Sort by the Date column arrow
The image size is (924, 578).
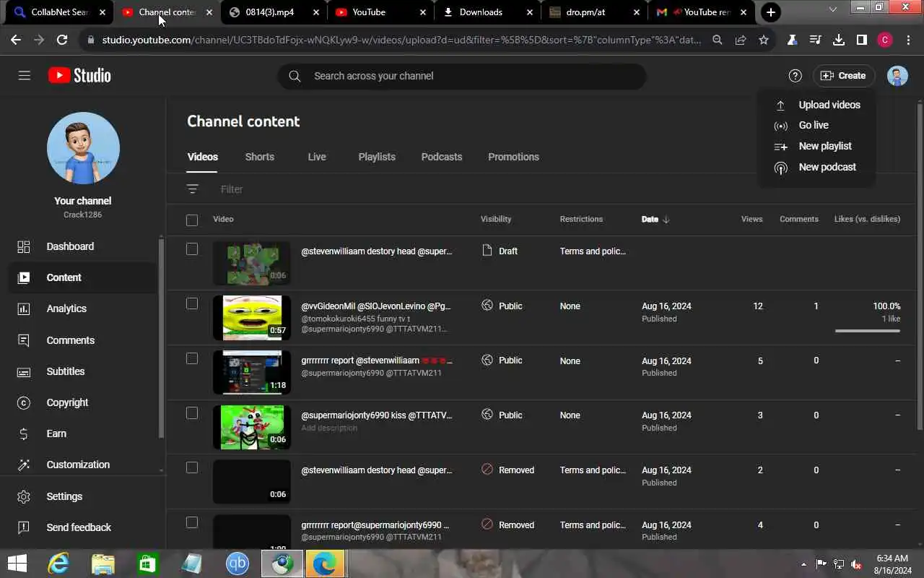(x=666, y=220)
